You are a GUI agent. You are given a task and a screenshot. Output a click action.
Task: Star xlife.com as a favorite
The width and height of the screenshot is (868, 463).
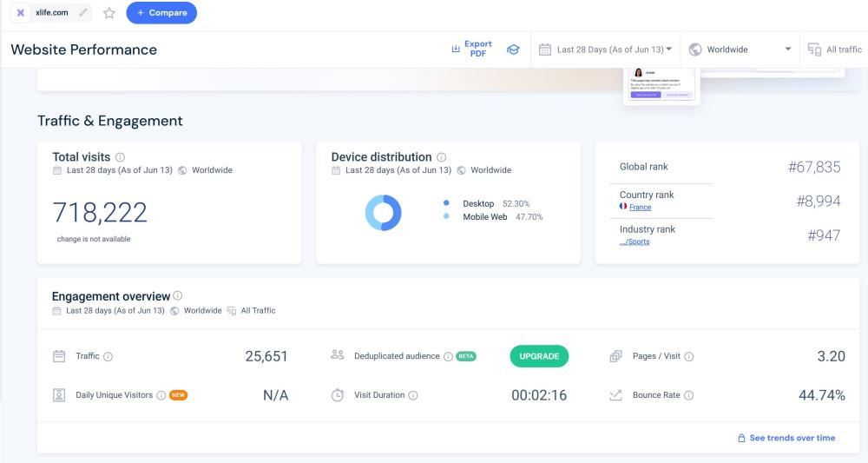[109, 13]
